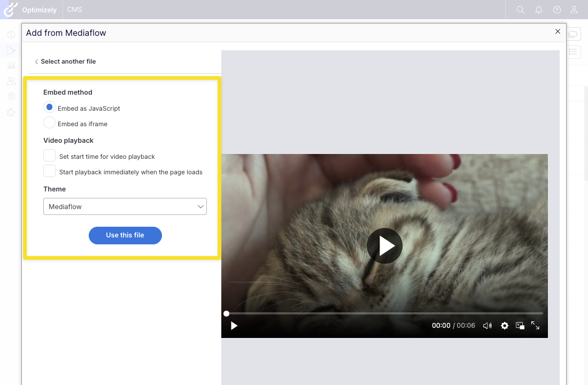Open the reports chart icon in sidebar

11,66
